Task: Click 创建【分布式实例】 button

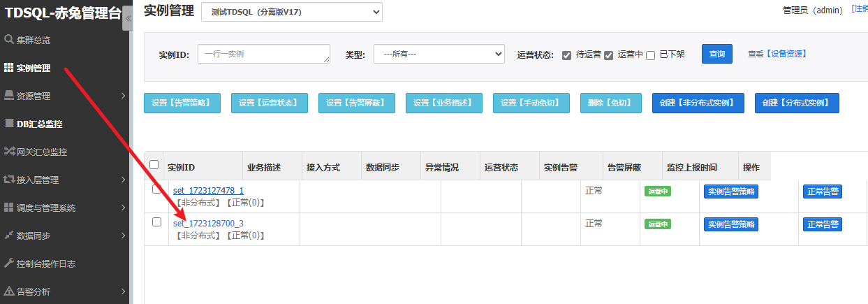Action: coord(797,103)
